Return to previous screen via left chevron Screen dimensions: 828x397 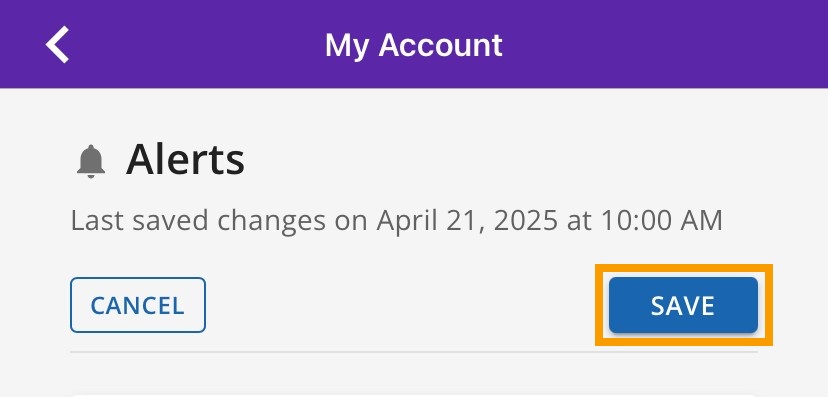coord(57,45)
